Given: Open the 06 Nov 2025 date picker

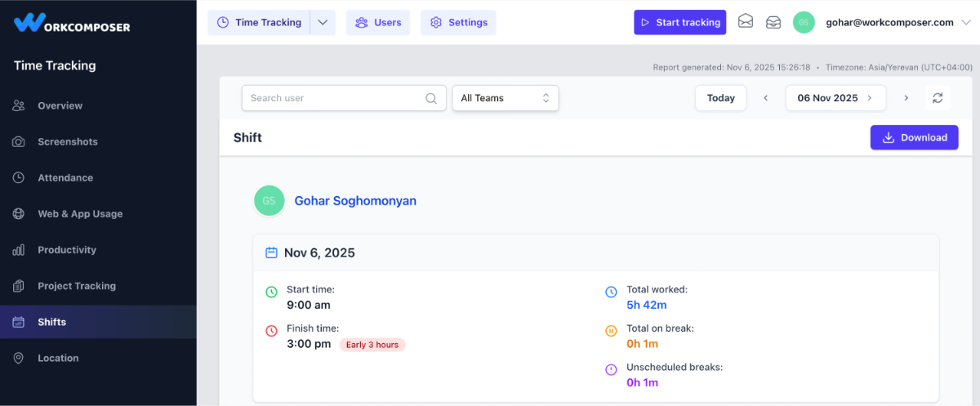Looking at the screenshot, I should click(835, 98).
